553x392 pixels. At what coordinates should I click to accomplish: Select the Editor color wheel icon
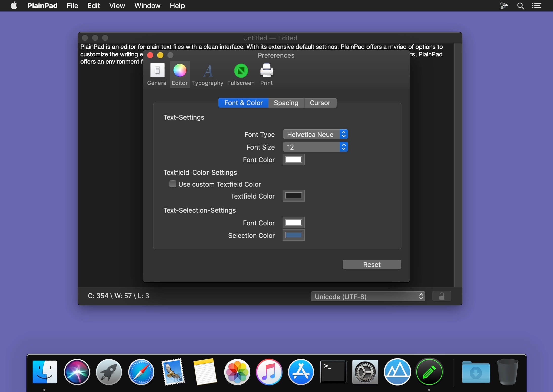(180, 70)
